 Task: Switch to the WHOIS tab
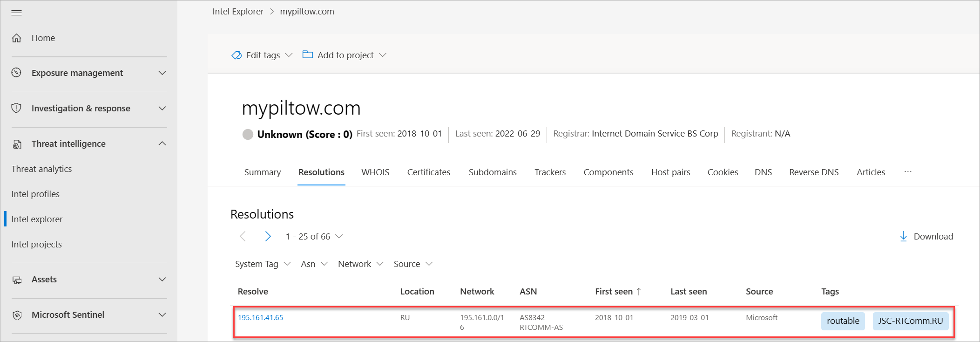click(x=375, y=172)
